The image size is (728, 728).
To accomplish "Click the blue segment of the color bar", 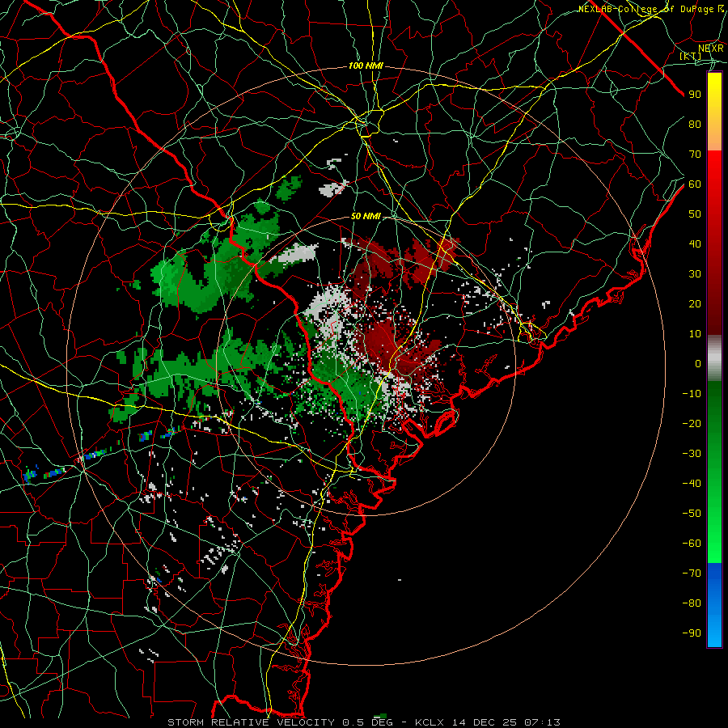I will tap(714, 604).
